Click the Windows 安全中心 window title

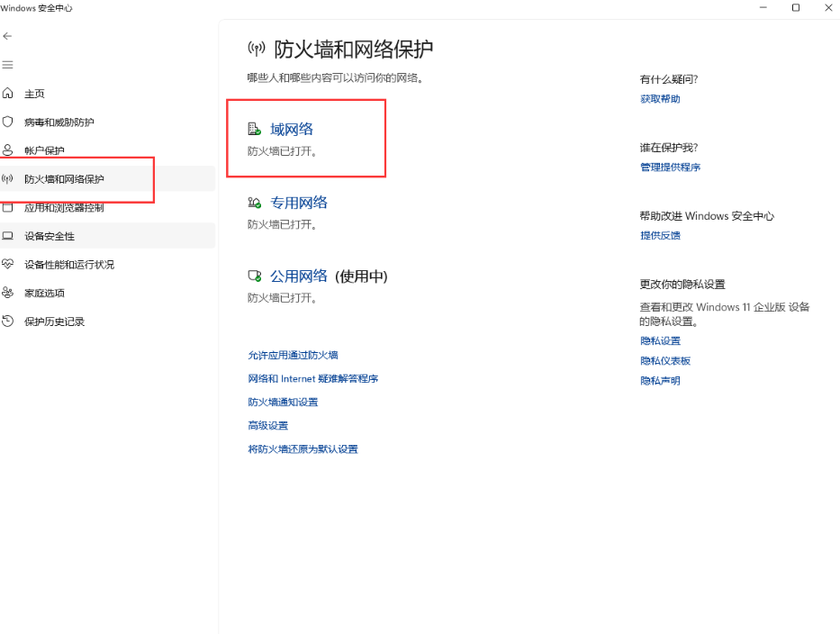pyautogui.click(x=36, y=8)
